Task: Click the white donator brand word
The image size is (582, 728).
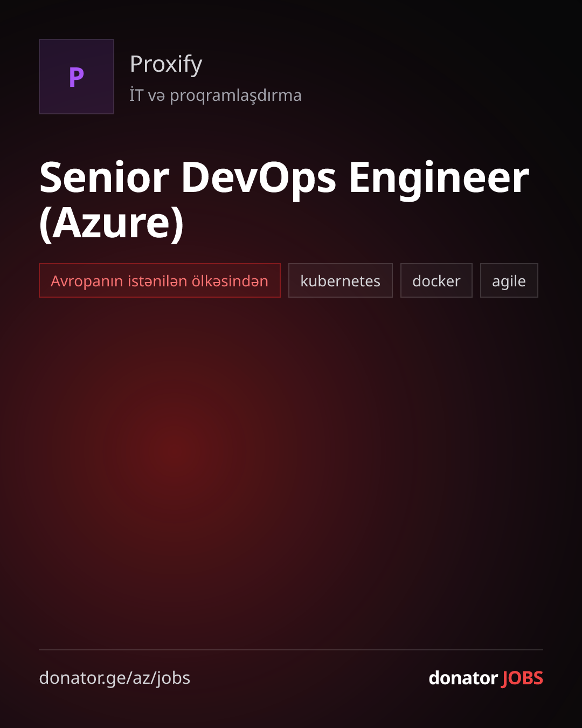Action: coord(463,678)
